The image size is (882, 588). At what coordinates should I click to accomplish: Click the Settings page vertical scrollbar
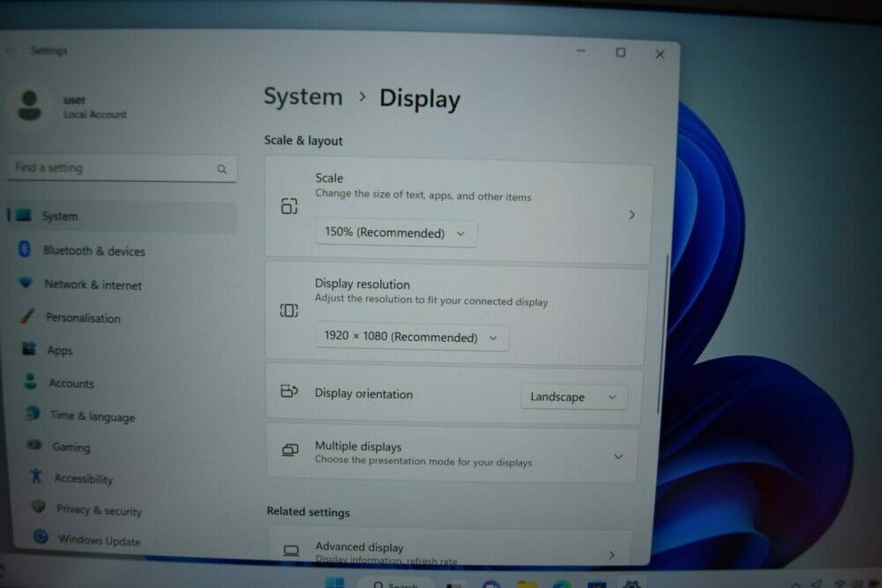[663, 334]
